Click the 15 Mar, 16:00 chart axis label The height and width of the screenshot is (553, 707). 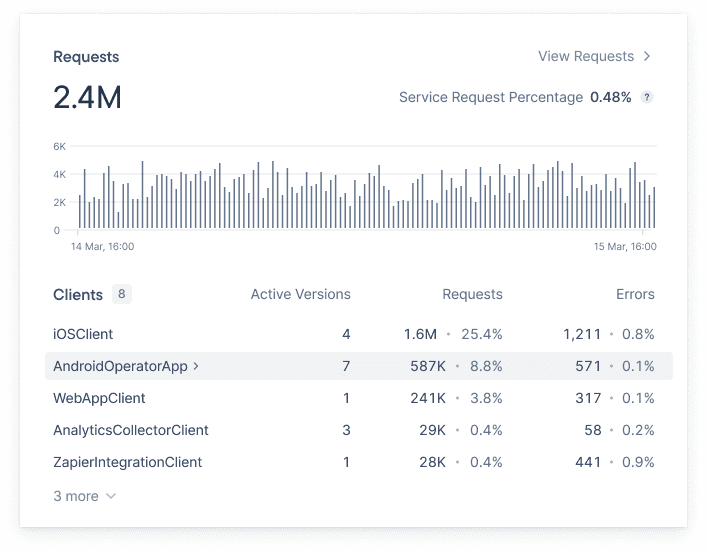625,246
